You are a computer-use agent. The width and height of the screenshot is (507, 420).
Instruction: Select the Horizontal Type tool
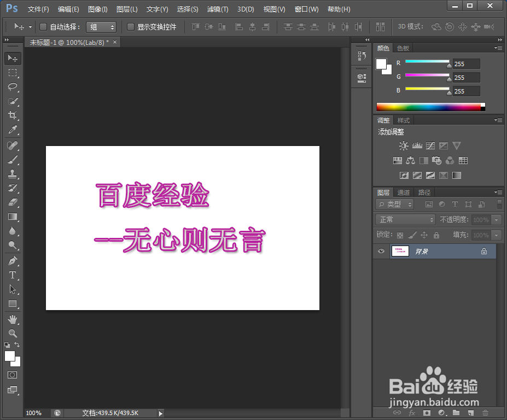13,275
